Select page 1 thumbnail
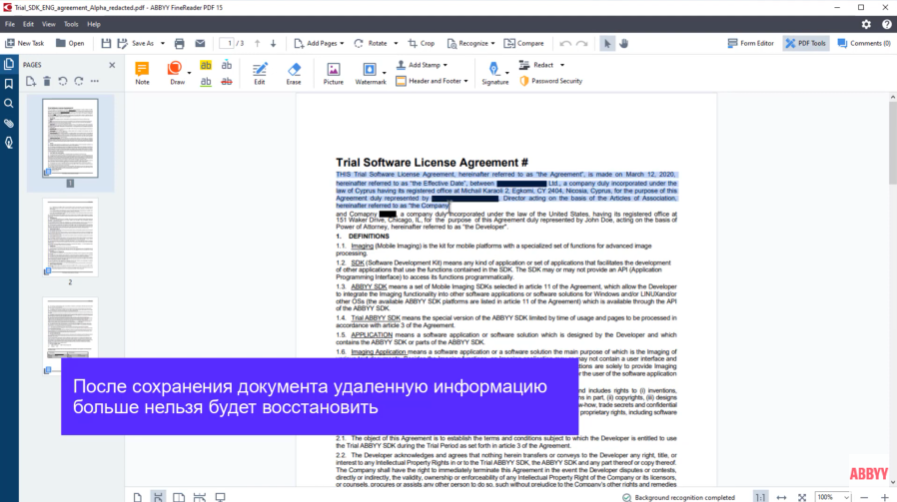897x502 pixels. 70,138
